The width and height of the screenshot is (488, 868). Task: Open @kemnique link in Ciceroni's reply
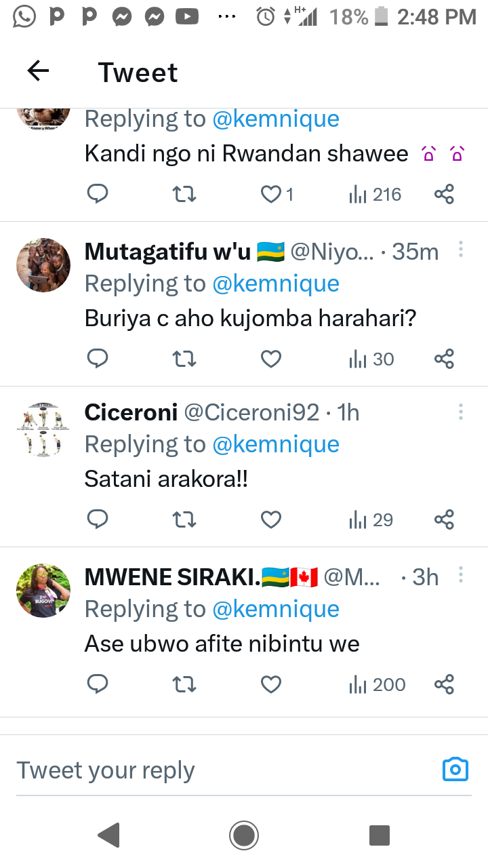pyautogui.click(x=276, y=445)
